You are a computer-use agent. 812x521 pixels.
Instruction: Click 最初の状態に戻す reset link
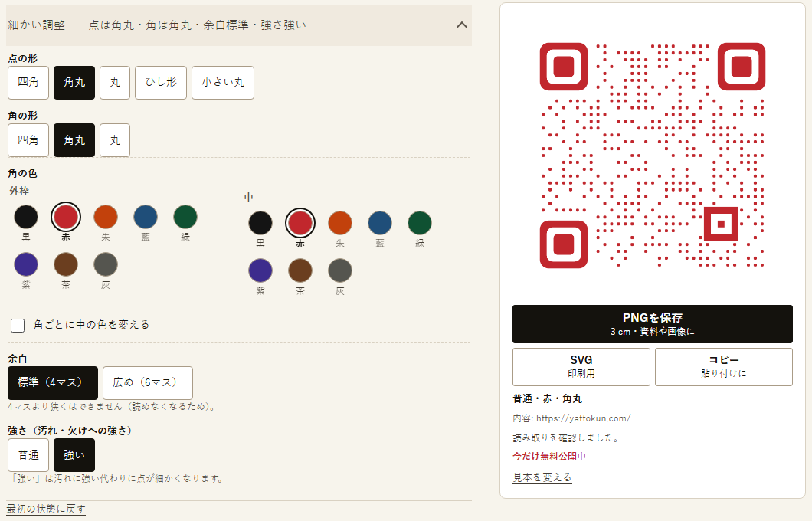point(46,509)
